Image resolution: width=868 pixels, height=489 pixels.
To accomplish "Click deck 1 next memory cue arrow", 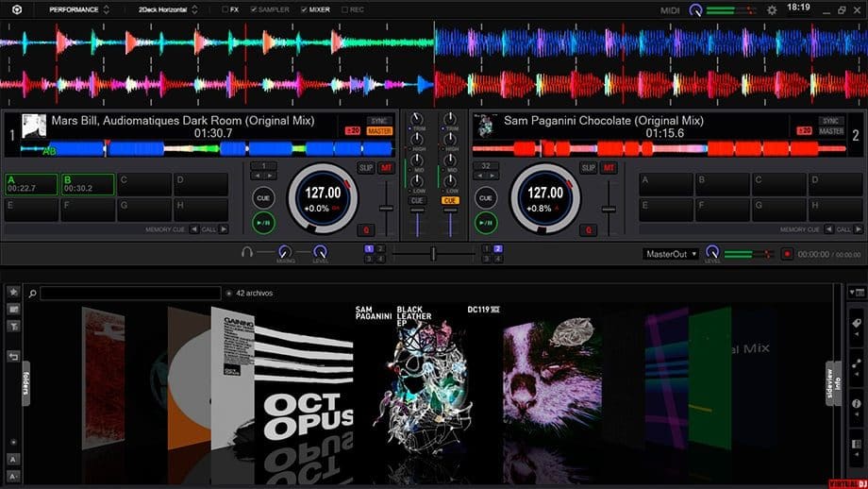I will tap(223, 229).
